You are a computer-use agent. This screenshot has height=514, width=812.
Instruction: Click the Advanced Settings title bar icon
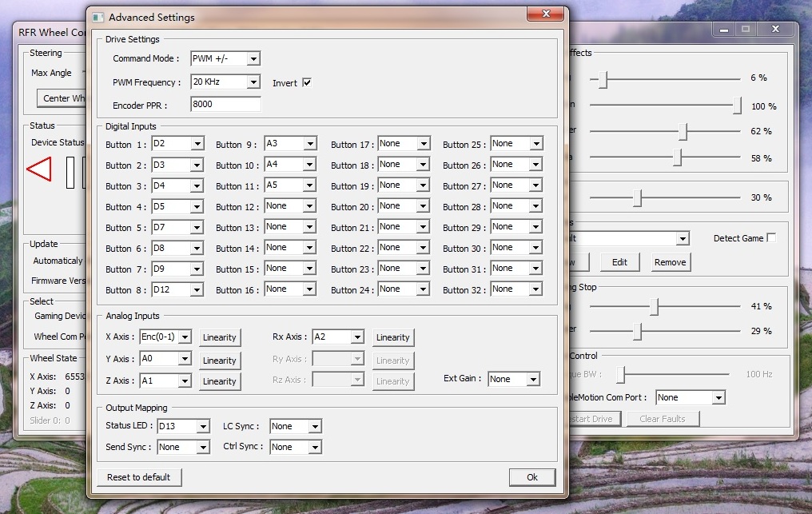click(98, 17)
